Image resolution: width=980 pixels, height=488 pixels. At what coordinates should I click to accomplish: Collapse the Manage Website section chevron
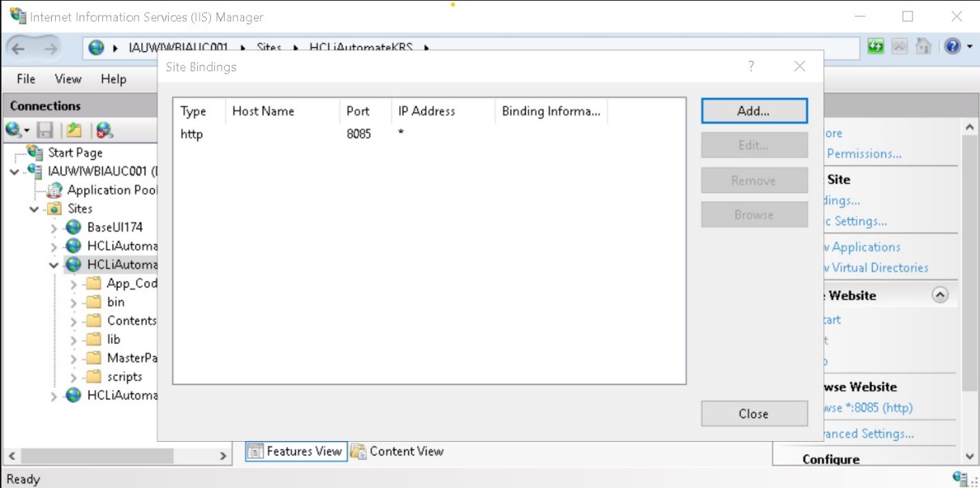pyautogui.click(x=940, y=295)
